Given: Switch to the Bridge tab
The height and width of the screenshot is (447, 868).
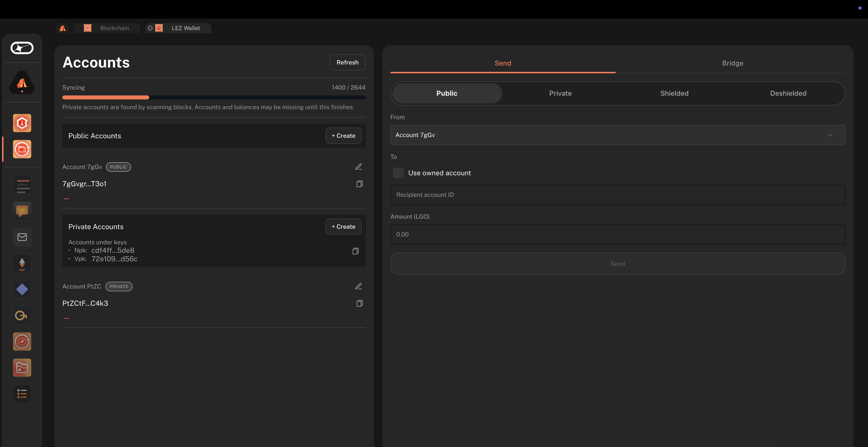Looking at the screenshot, I should pos(732,63).
